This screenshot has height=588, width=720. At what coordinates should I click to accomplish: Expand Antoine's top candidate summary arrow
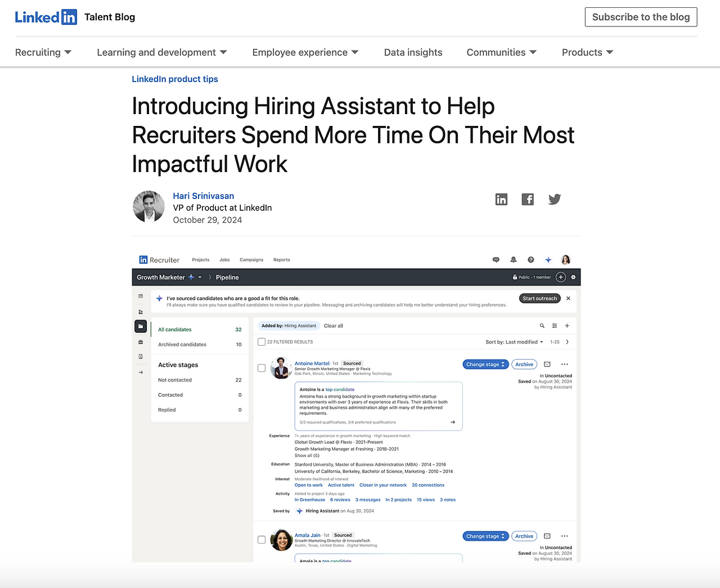[x=453, y=422]
